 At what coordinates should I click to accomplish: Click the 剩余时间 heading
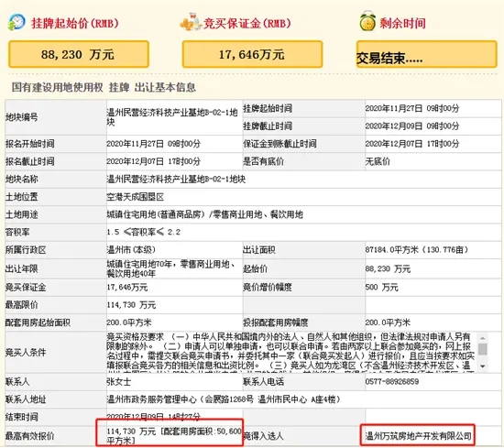pos(402,23)
